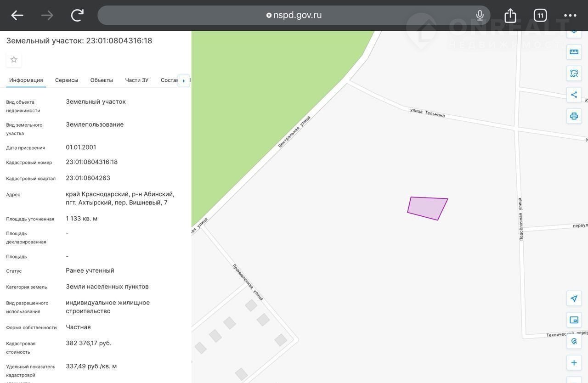
Task: Open the browser three-dot menu
Action: pos(570,16)
